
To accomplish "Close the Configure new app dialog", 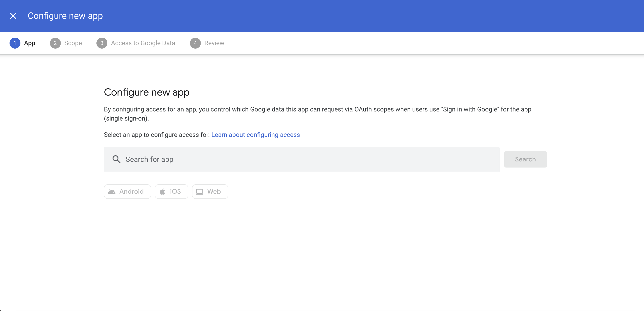I will [x=13, y=16].
